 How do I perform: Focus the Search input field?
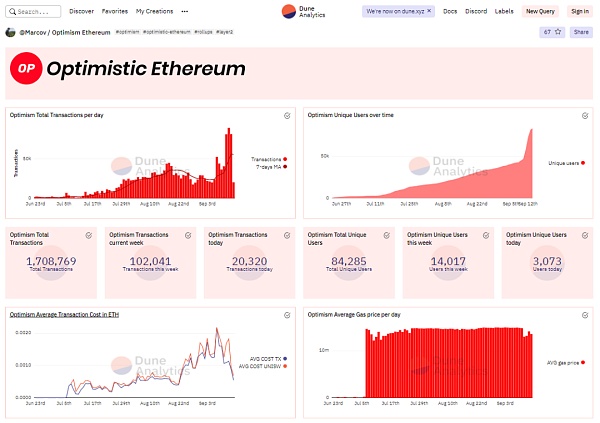tap(33, 11)
